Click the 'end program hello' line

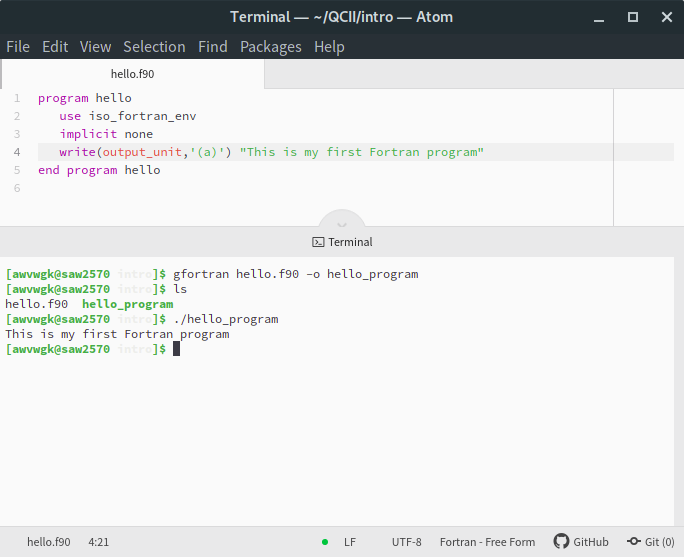click(x=99, y=170)
